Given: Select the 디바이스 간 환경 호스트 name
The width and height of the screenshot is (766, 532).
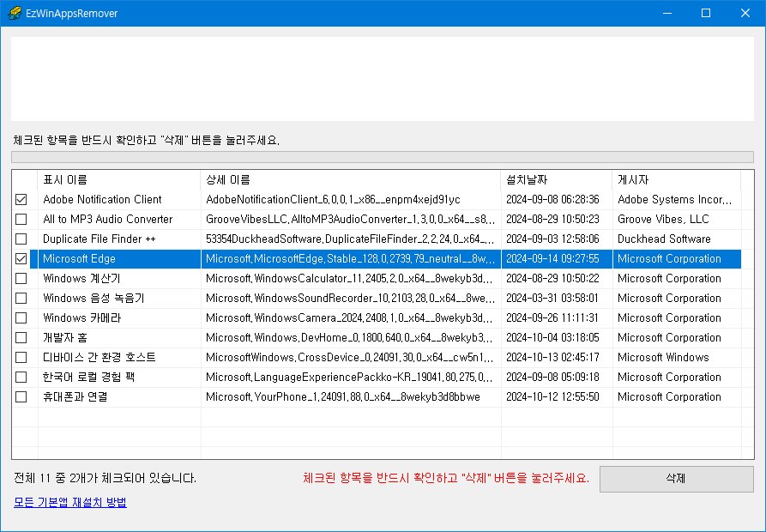Looking at the screenshot, I should pyautogui.click(x=100, y=357).
